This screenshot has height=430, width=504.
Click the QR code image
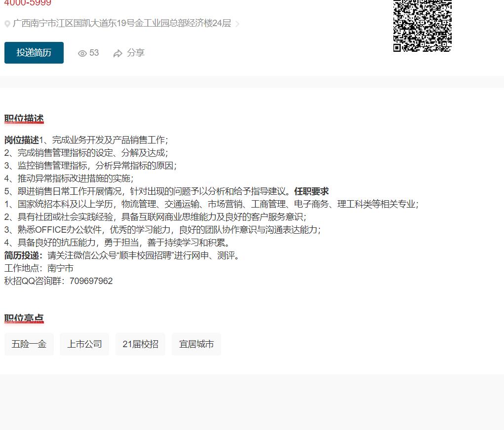tap(422, 25)
